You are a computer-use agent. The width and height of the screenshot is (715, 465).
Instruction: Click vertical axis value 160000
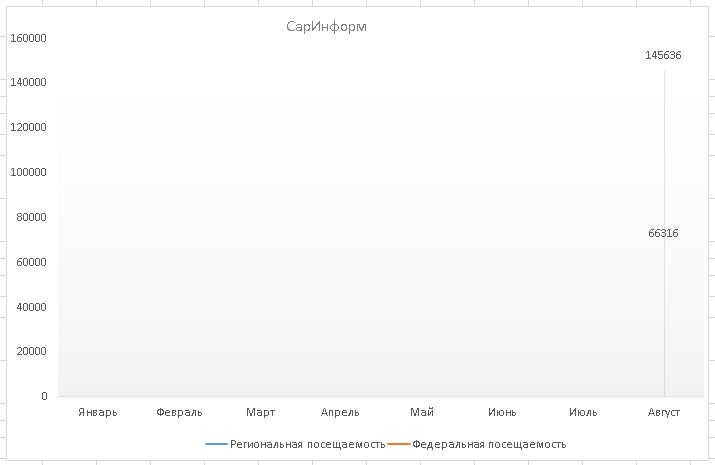click(x=28, y=38)
